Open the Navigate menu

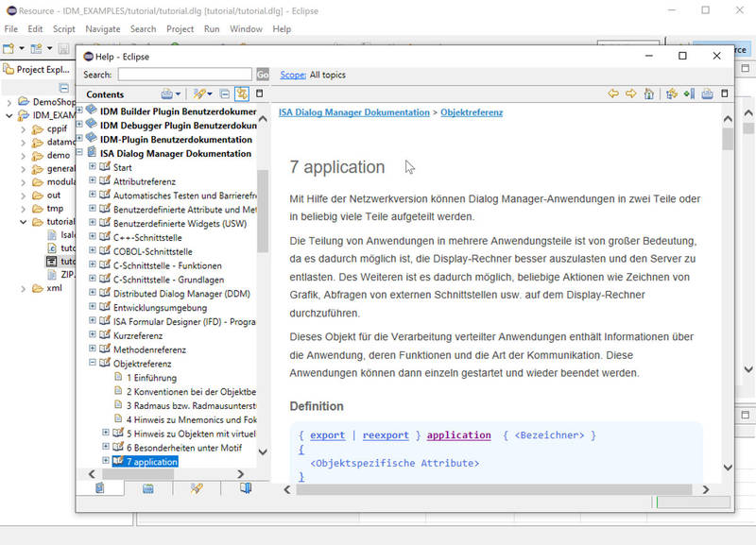pos(103,29)
